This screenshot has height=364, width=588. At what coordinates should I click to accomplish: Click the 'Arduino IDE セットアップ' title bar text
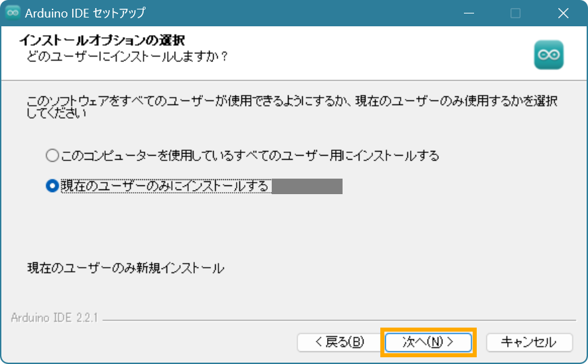(x=84, y=13)
